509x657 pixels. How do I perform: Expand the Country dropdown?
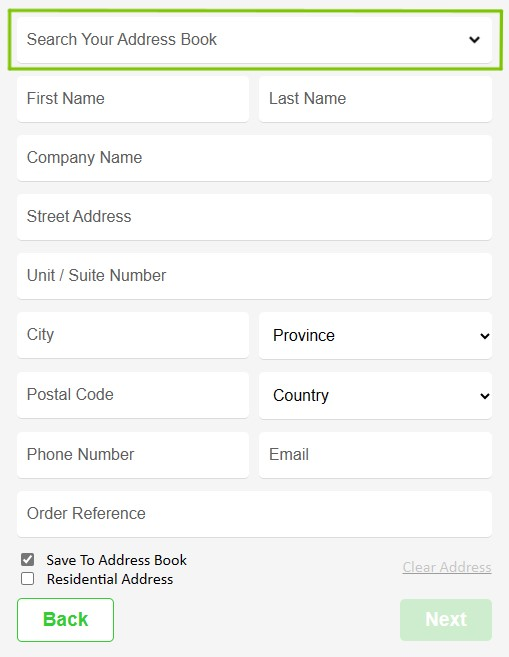(375, 395)
